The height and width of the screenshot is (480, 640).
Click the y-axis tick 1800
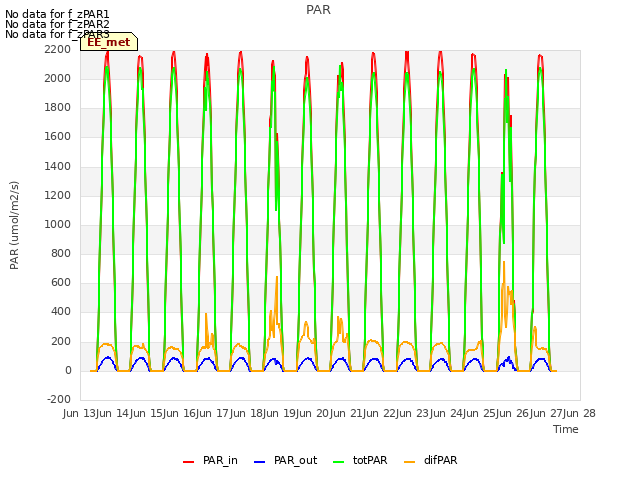(x=58, y=107)
